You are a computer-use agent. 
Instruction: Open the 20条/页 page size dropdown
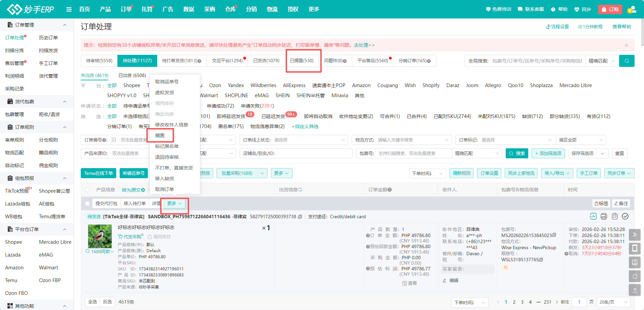click(613, 302)
